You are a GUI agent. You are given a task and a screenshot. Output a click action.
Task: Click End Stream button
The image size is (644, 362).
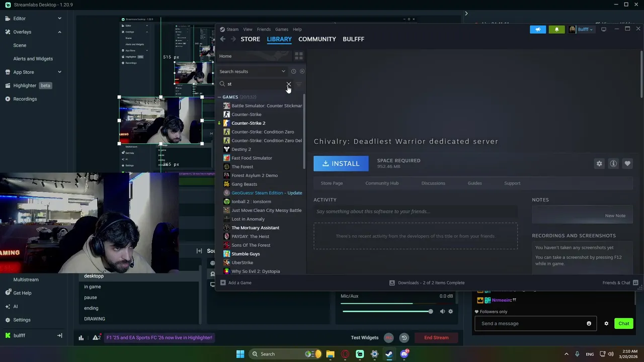click(436, 338)
